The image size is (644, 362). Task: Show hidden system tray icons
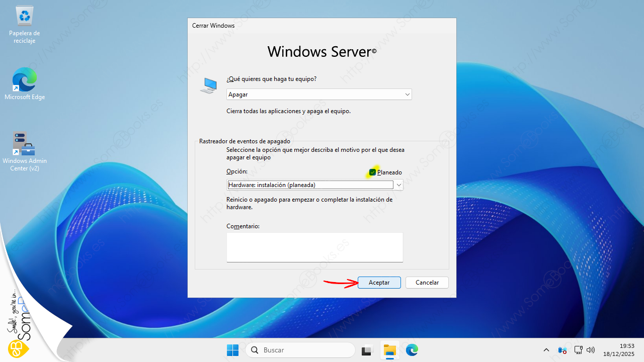[x=546, y=350]
